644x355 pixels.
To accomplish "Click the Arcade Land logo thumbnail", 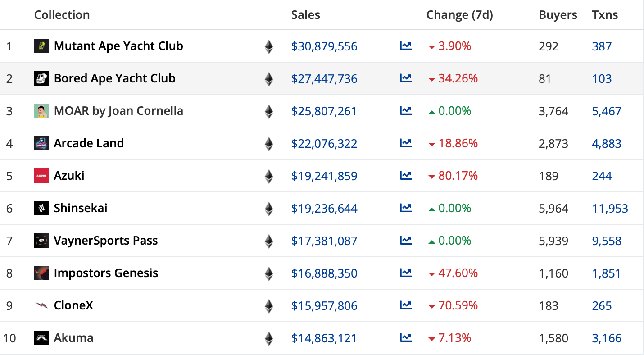I will tap(41, 143).
